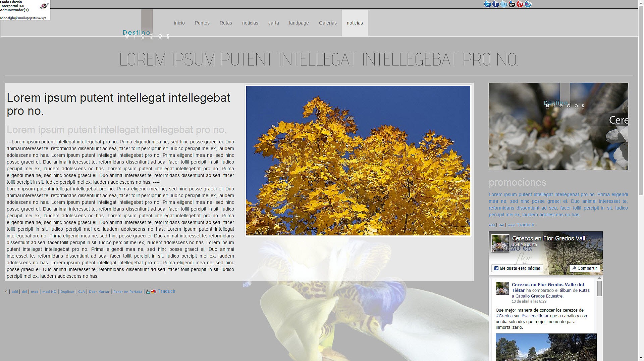644x361 pixels.
Task: Open the Galerias menu item
Action: 328,23
